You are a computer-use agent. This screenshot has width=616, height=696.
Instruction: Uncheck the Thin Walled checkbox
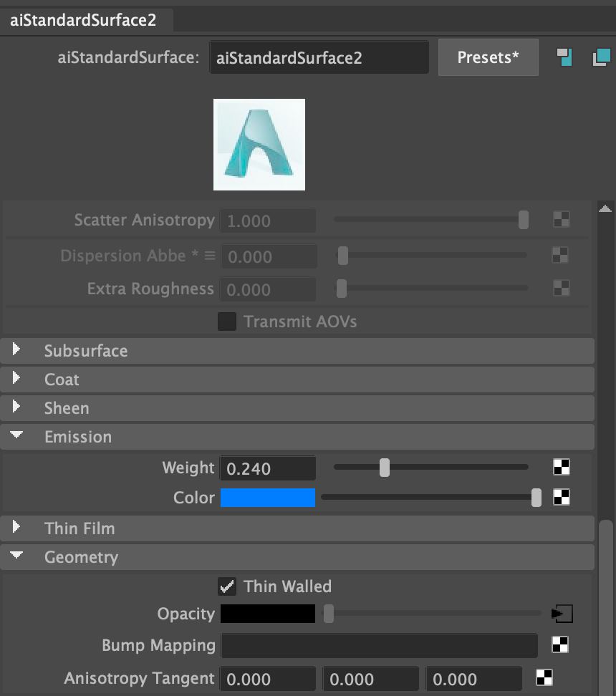click(227, 586)
